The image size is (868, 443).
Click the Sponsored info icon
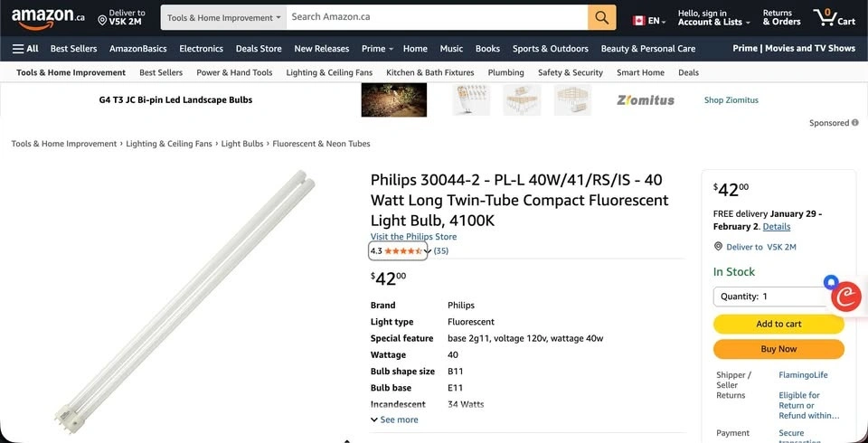click(854, 123)
